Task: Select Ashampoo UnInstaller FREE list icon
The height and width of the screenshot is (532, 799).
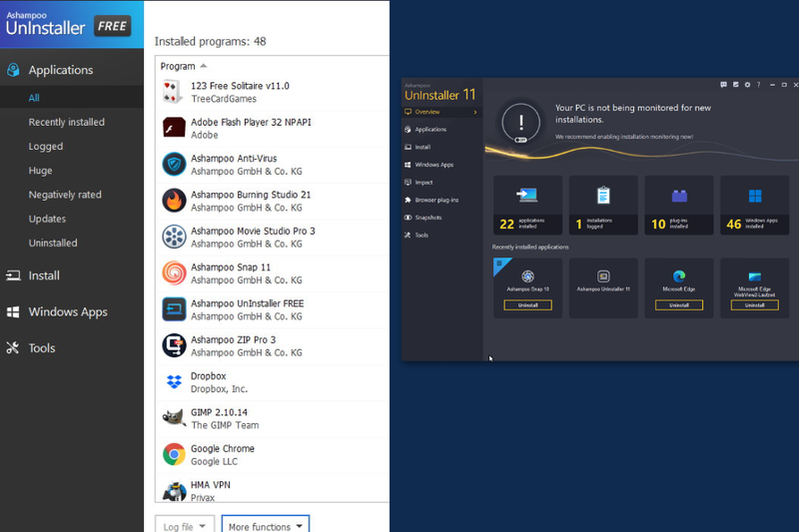Action: coord(174,309)
